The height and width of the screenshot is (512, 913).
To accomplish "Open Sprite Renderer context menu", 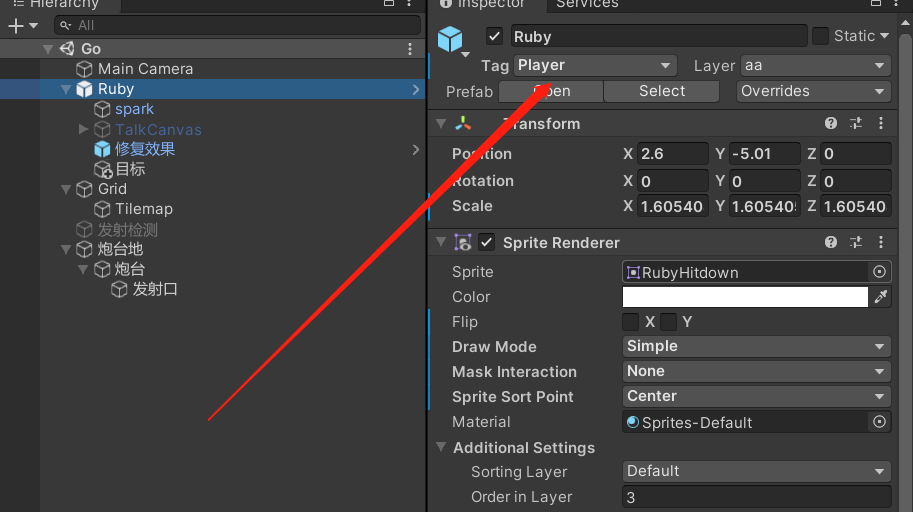I will 881,242.
